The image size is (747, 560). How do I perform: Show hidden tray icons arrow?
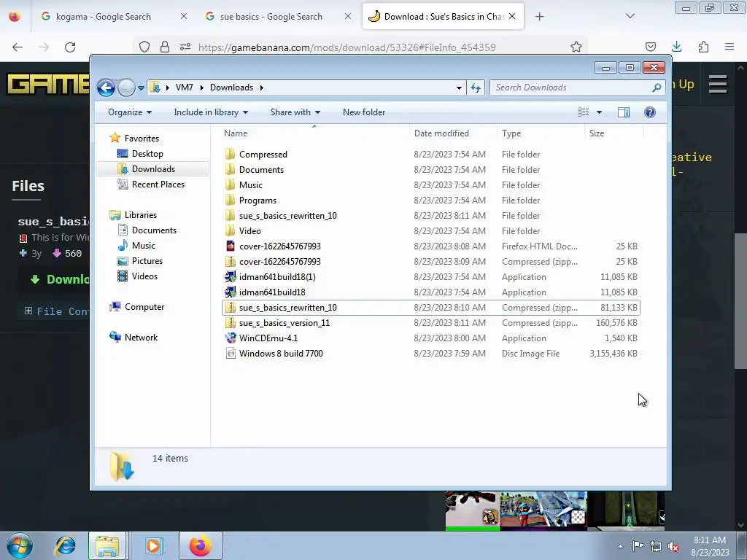(x=620, y=546)
